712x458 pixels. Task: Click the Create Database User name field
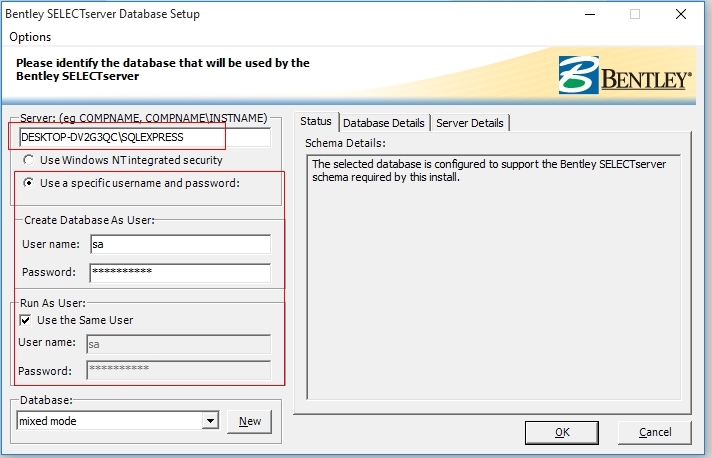point(180,244)
